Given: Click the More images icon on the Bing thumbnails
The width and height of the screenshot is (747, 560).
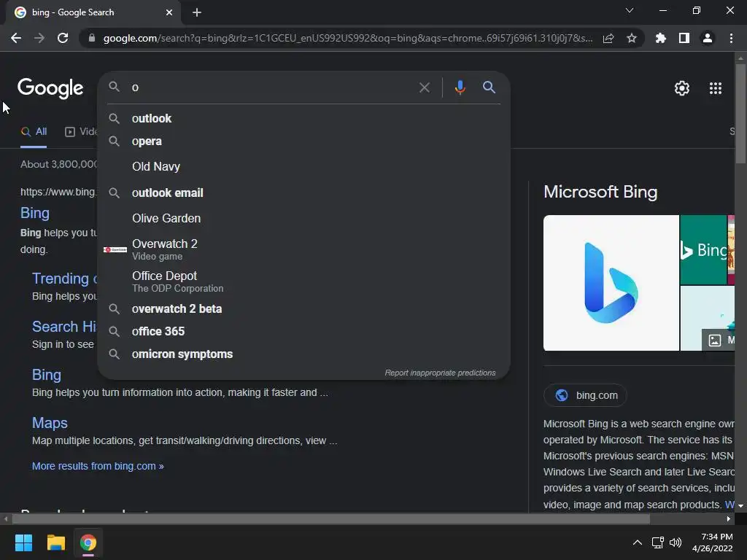Looking at the screenshot, I should [x=715, y=340].
